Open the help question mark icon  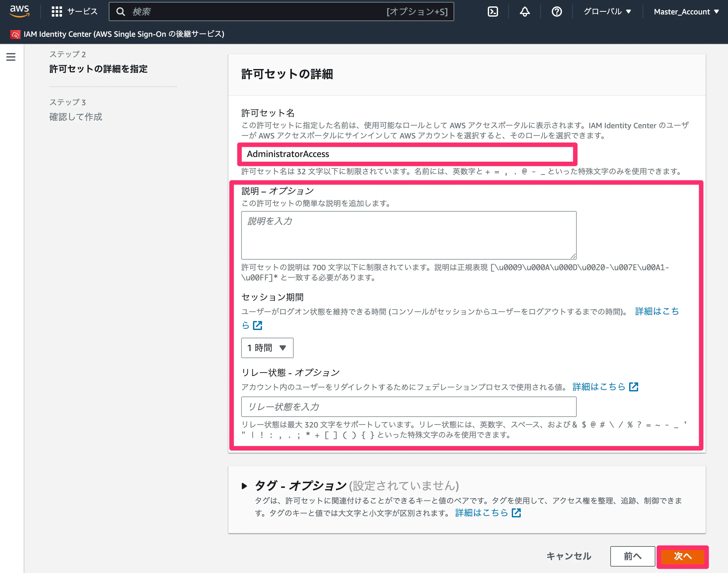[x=557, y=12]
